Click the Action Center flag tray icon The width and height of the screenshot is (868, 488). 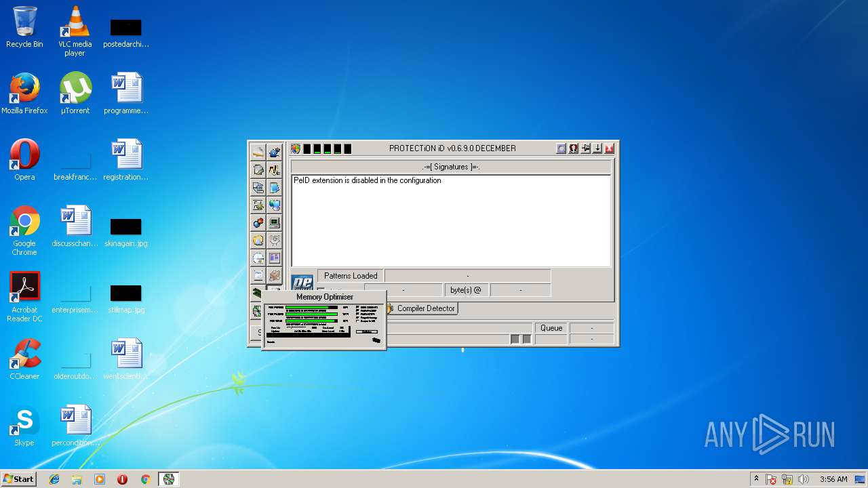coord(771,479)
